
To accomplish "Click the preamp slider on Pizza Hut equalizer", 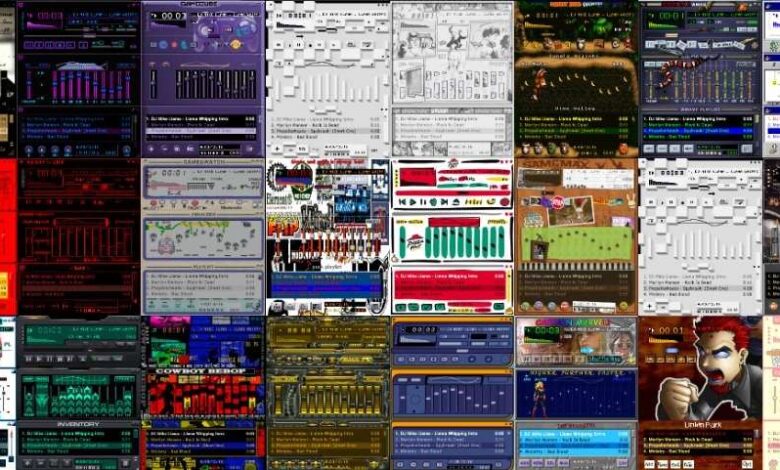I will click(402, 241).
